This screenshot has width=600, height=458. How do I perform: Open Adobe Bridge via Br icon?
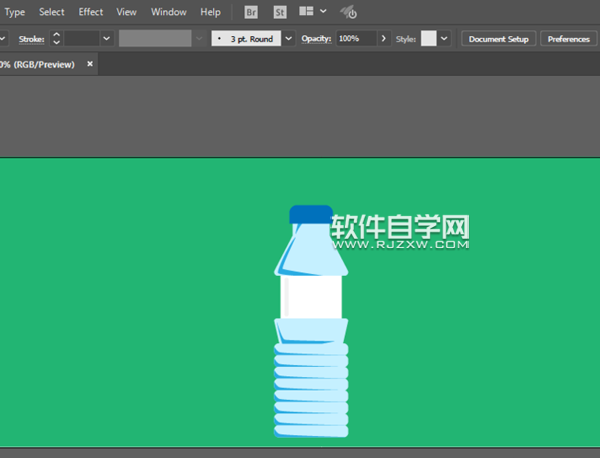pos(251,12)
